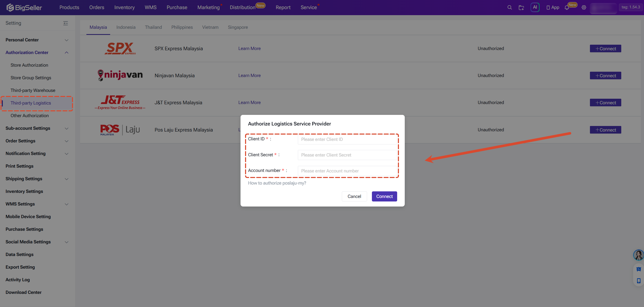Expand Sub-account Settings chevron
The width and height of the screenshot is (644, 307).
(66, 129)
